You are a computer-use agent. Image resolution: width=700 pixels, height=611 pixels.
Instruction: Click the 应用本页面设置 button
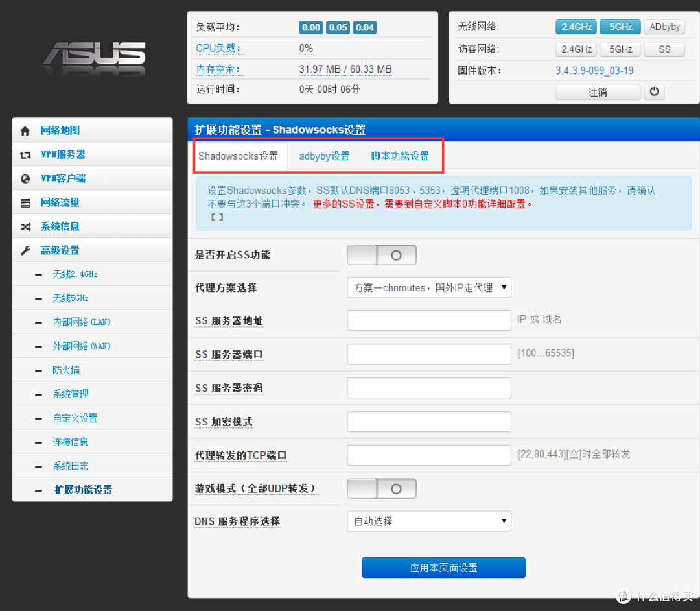click(x=443, y=567)
